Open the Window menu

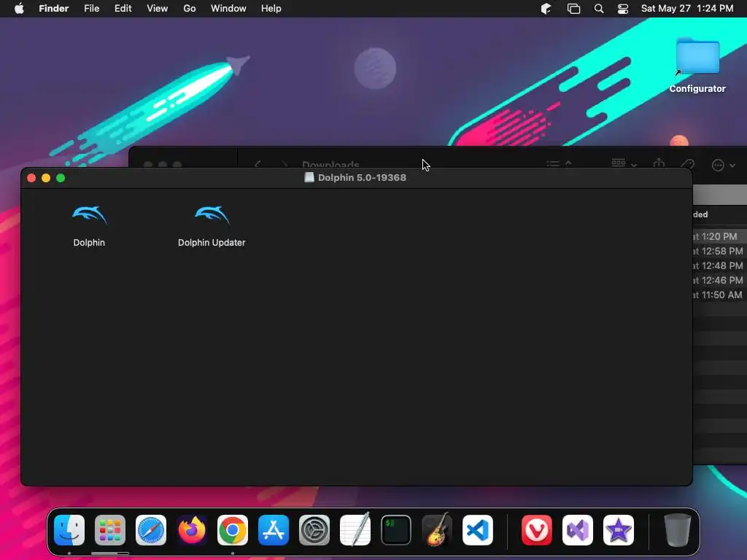pos(228,9)
